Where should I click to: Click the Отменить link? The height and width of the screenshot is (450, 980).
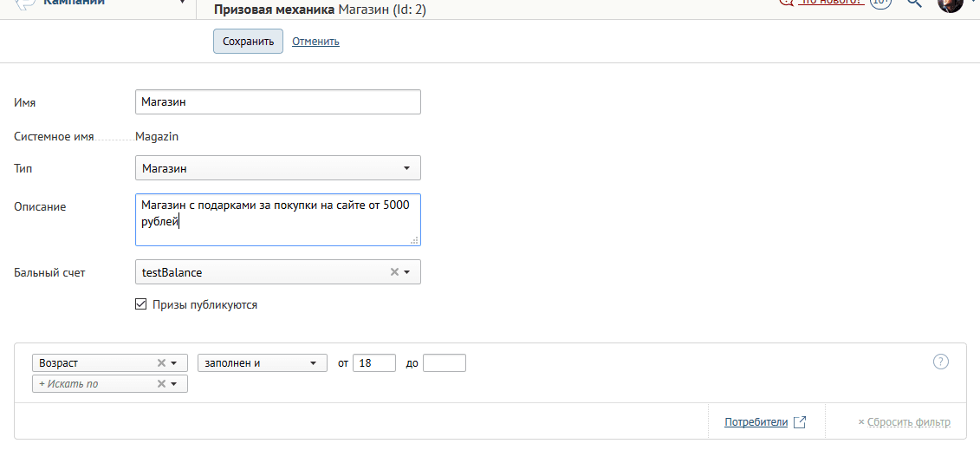click(315, 42)
